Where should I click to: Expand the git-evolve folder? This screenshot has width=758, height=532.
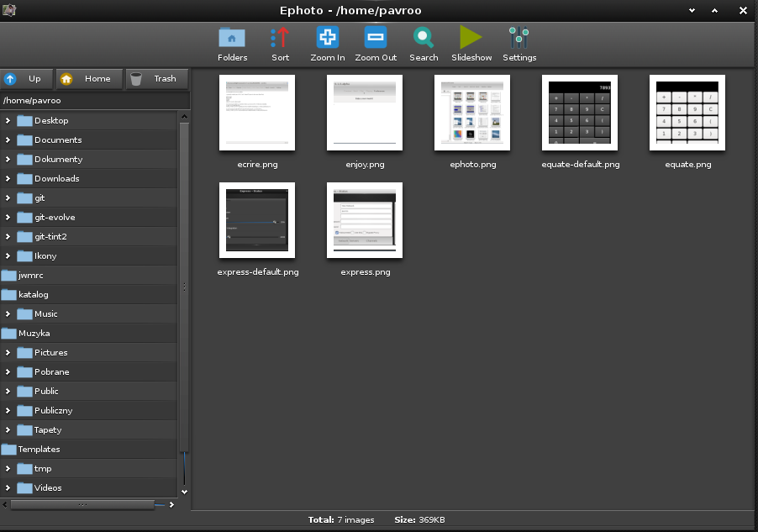click(8, 217)
